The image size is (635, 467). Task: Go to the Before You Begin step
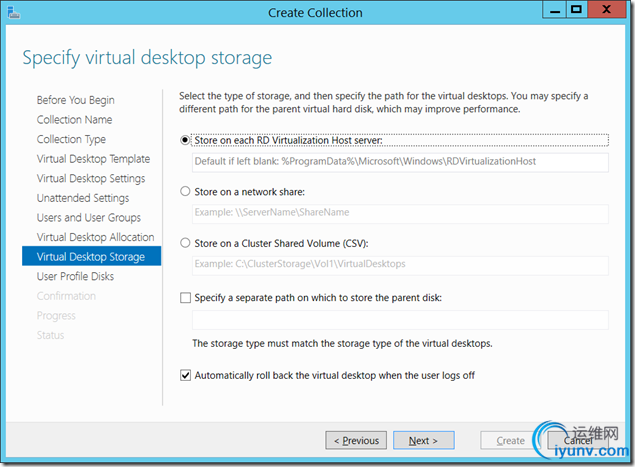pos(76,100)
